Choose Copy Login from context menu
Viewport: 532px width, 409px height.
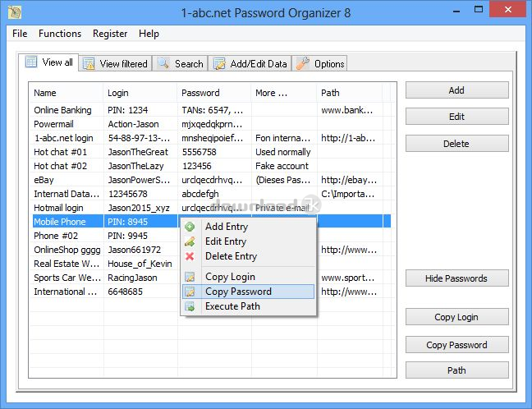[249, 277]
